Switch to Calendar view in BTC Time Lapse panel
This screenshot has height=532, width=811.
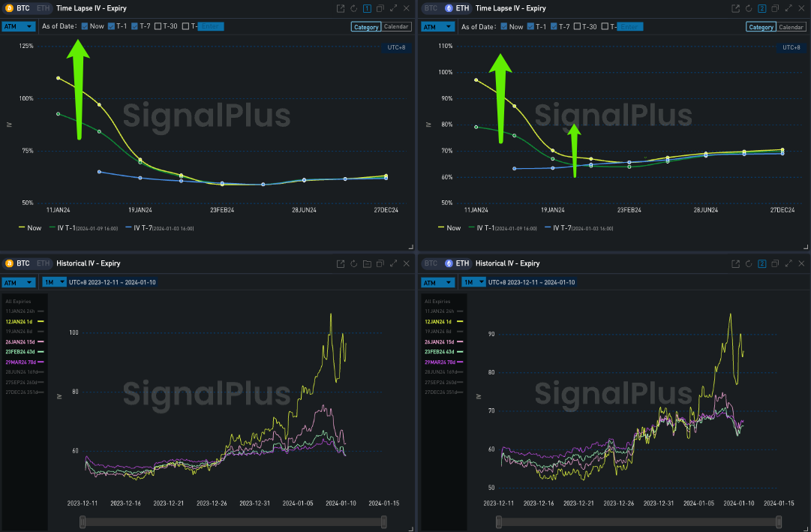(x=396, y=27)
